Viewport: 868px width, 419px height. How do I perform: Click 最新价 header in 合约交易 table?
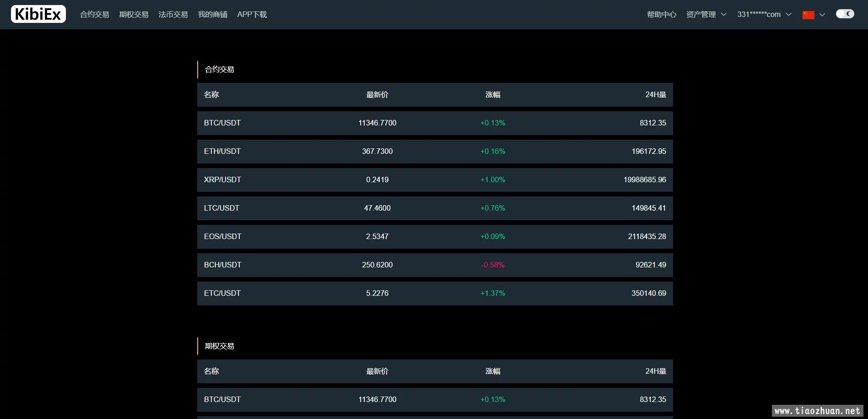click(x=377, y=95)
